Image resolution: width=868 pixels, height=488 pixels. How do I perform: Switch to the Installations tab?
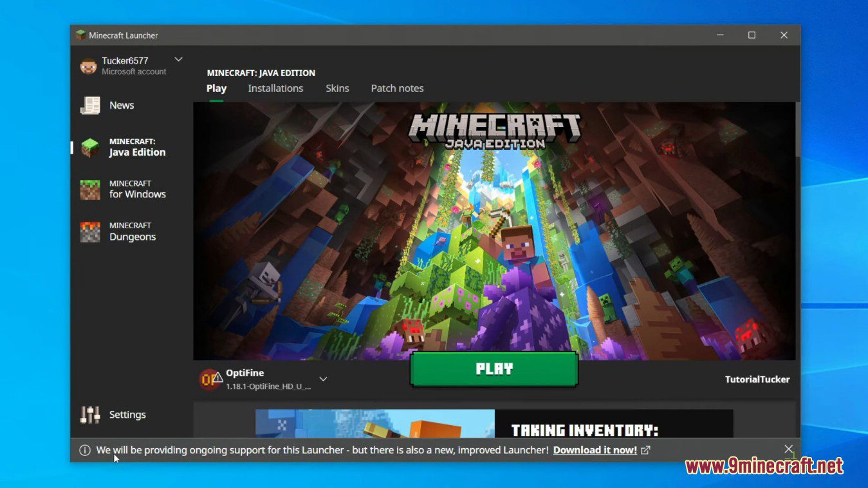click(275, 88)
